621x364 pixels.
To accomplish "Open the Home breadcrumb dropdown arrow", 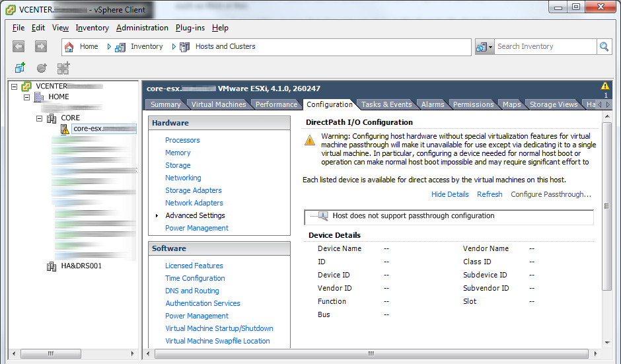I will [109, 47].
